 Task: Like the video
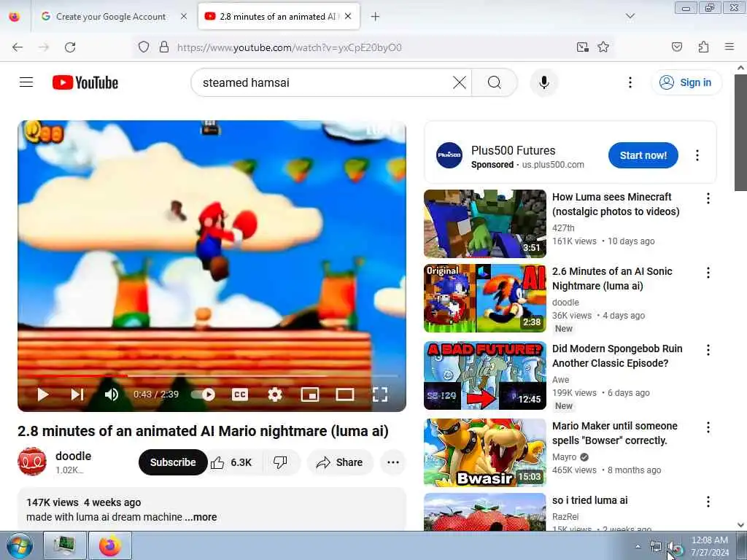coord(232,462)
